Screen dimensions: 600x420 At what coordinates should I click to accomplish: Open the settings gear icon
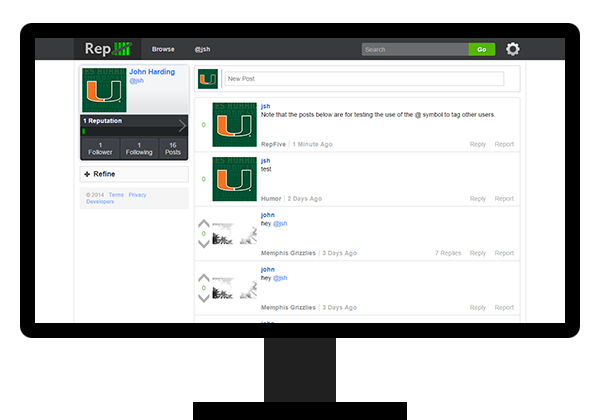(x=512, y=49)
